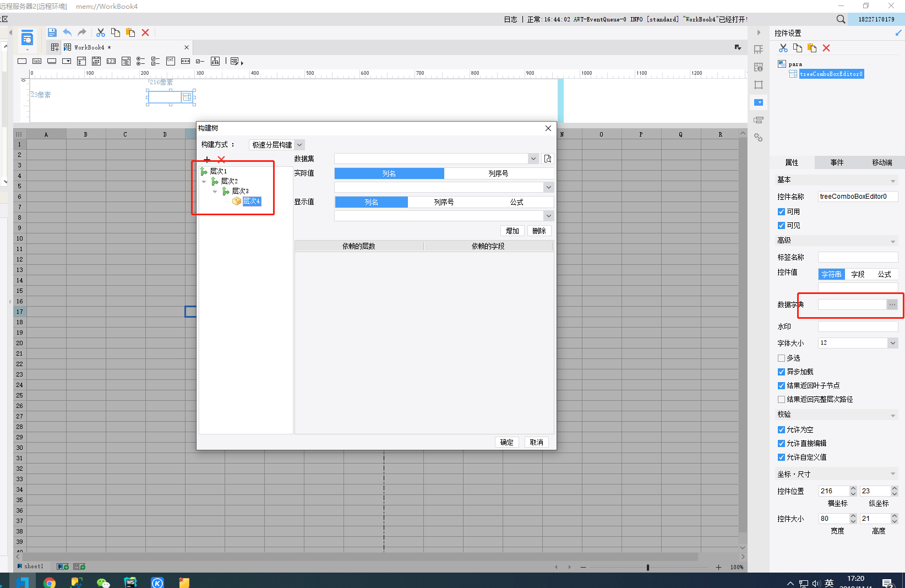
Task: Toggle the 异步加载 checkbox
Action: click(781, 372)
